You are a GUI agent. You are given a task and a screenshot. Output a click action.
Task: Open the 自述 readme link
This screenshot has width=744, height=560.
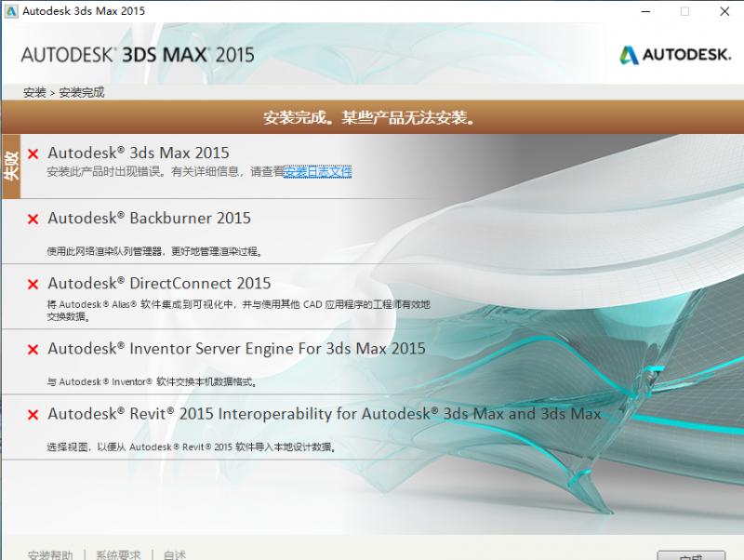[174, 554]
